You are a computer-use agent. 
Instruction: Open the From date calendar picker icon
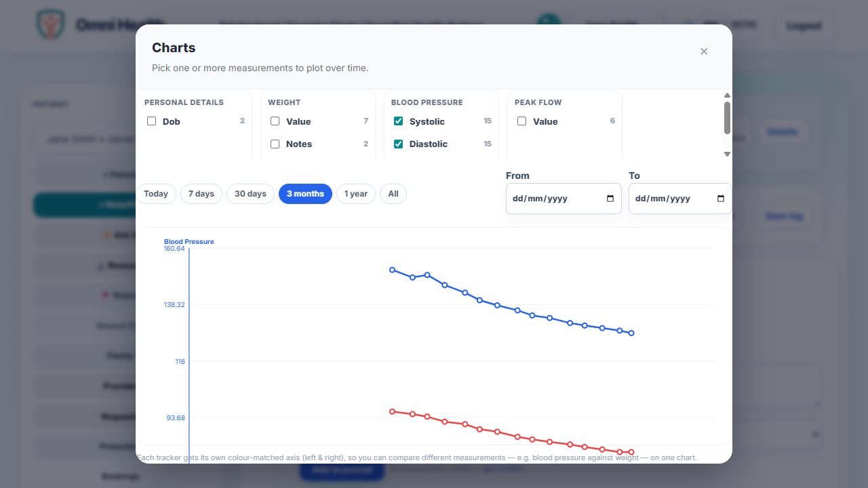coord(610,199)
